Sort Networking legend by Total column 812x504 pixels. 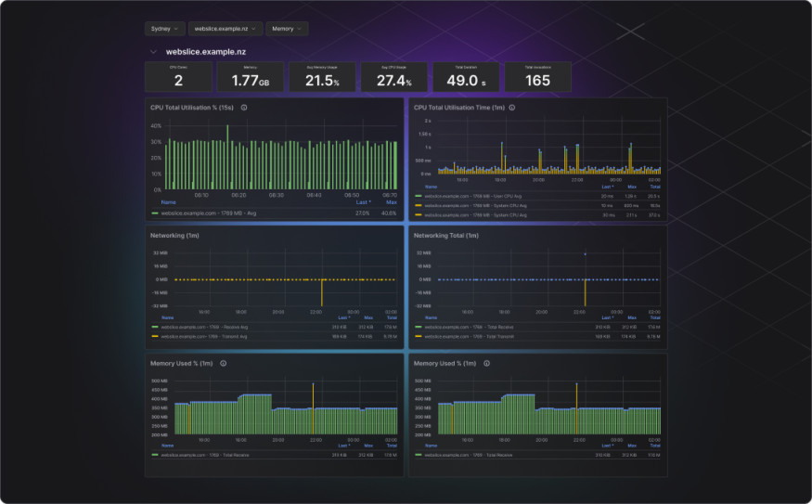pyautogui.click(x=392, y=317)
